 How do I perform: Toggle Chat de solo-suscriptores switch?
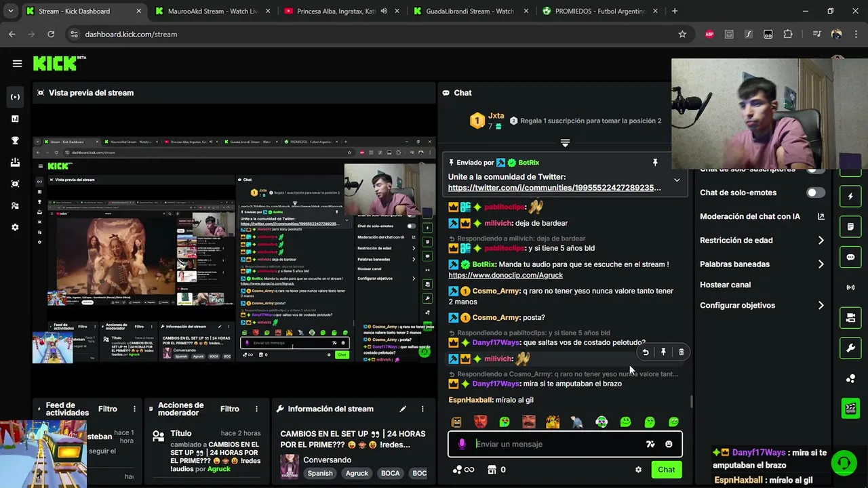click(x=816, y=169)
